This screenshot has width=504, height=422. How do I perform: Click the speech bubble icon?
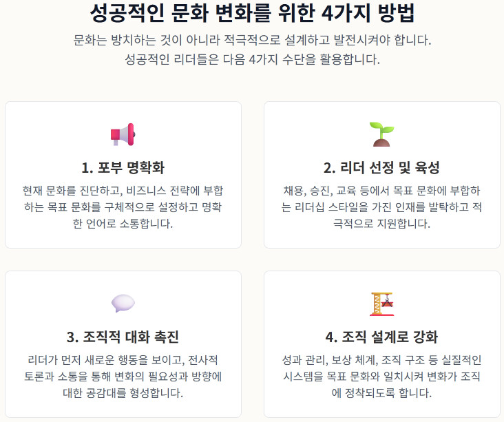(123, 304)
